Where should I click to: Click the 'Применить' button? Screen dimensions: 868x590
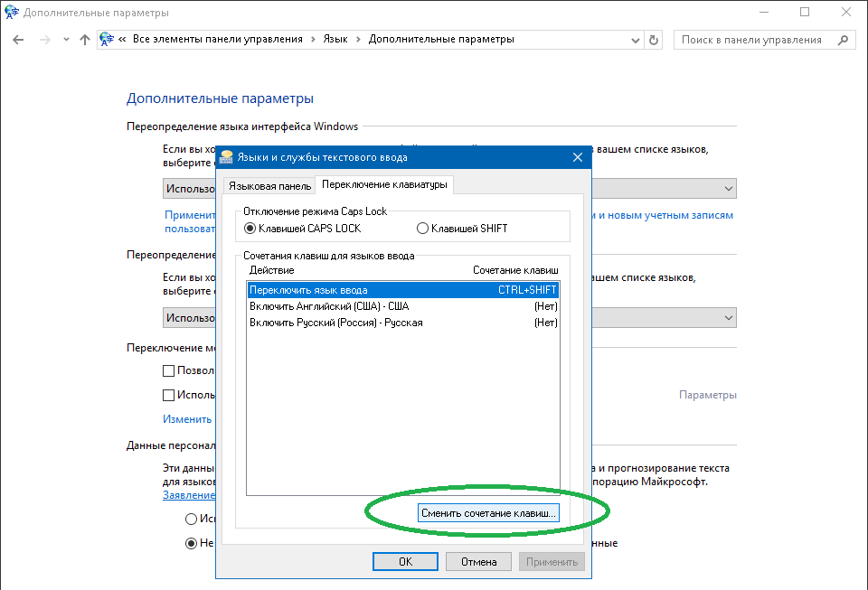click(552, 562)
